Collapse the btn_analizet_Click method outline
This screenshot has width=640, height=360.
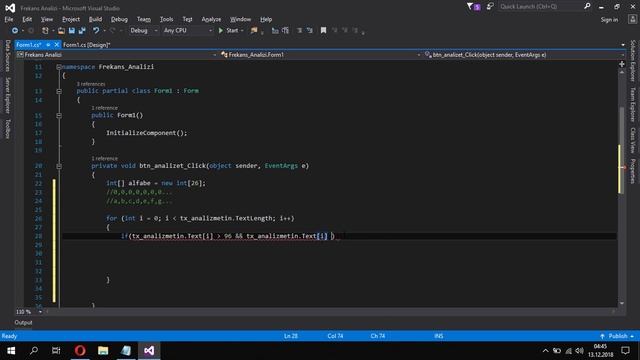point(59,166)
